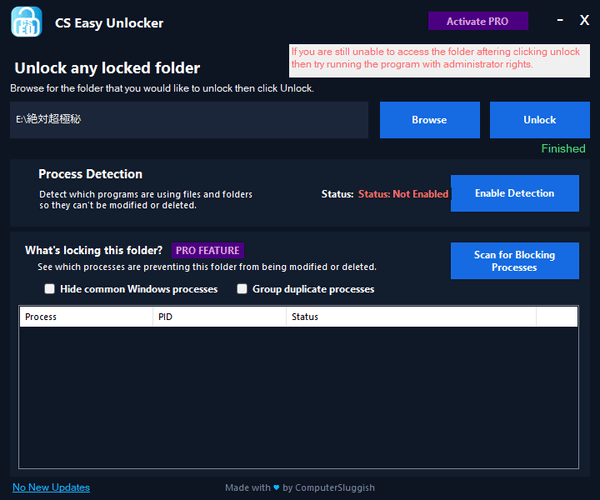Image resolution: width=600 pixels, height=500 pixels.
Task: Click the PRO FEATURE badge
Action: [x=208, y=251]
